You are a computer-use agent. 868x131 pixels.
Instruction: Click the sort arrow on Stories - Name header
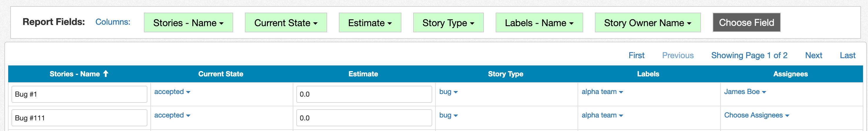[x=105, y=74]
